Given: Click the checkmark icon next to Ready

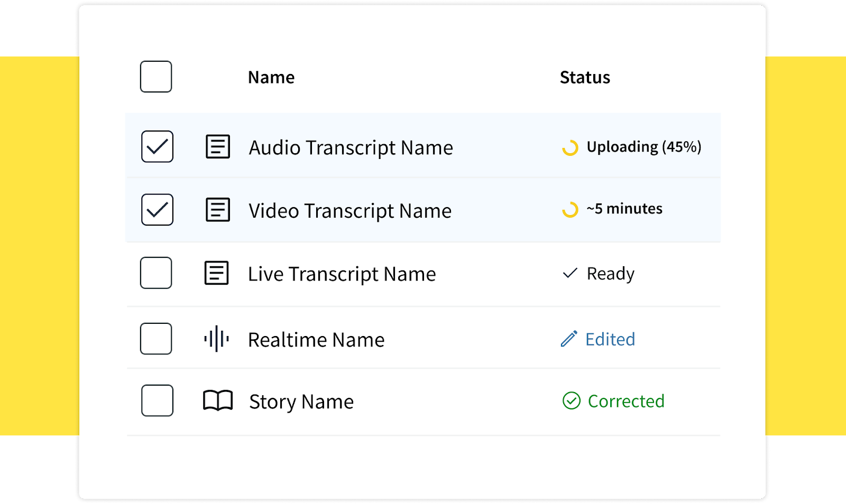Looking at the screenshot, I should point(570,273).
